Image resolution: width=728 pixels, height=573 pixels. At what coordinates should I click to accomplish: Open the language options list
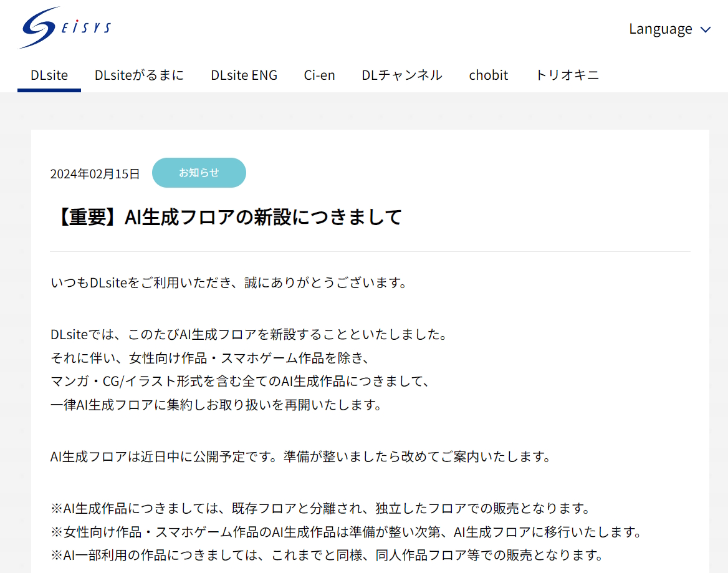click(670, 29)
